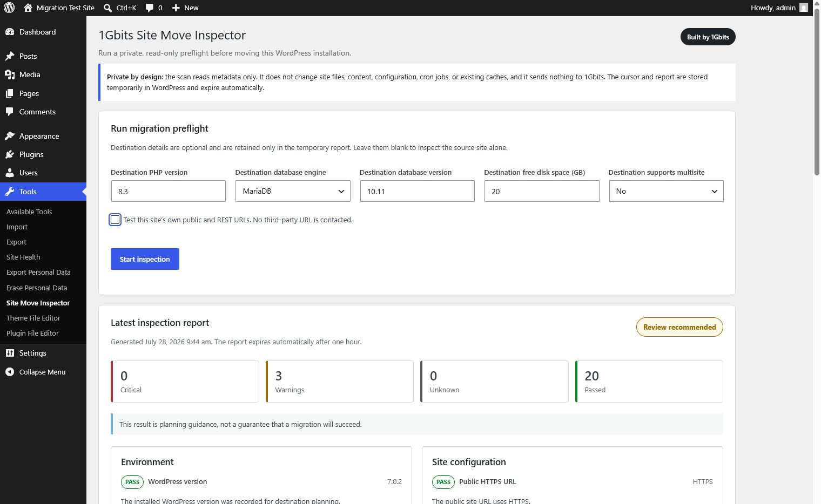This screenshot has height=504, width=821.
Task: Click the home icon beside Migration Test Site
Action: tap(29, 8)
